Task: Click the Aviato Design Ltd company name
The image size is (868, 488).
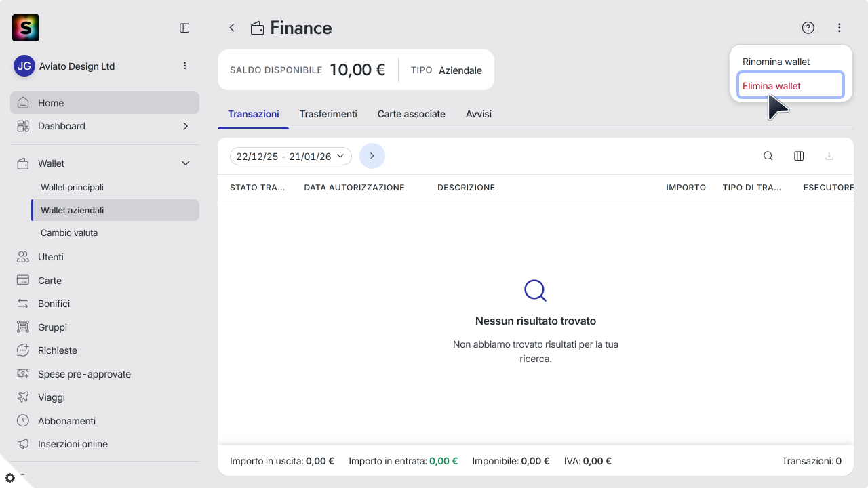Action: click(x=77, y=66)
